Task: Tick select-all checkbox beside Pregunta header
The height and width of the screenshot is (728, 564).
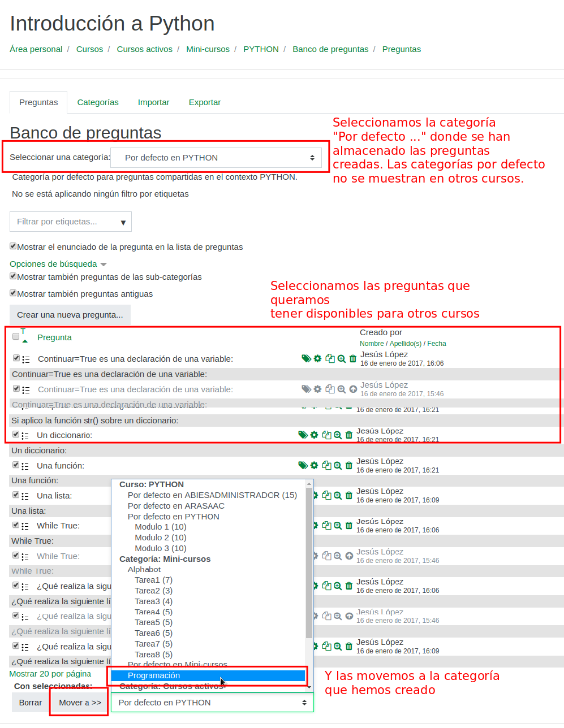Action: tap(16, 336)
